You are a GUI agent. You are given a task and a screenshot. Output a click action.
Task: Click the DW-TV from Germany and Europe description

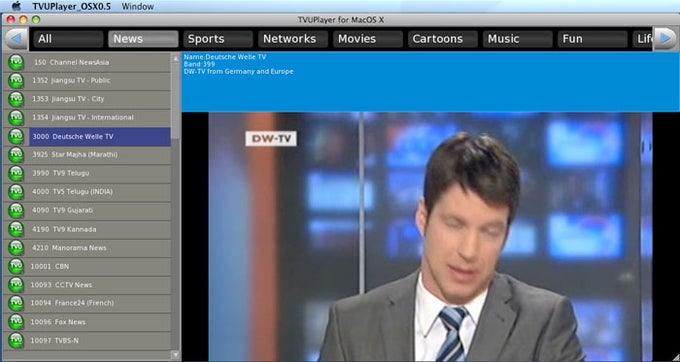tap(239, 72)
